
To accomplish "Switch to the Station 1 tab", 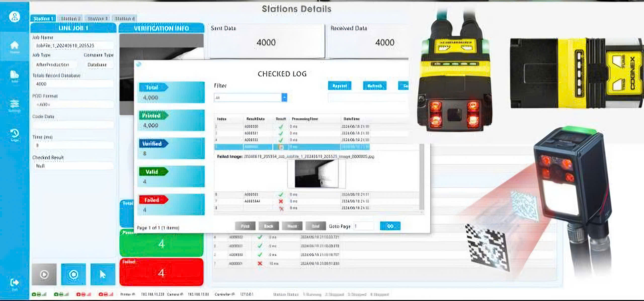I will pyautogui.click(x=43, y=19).
